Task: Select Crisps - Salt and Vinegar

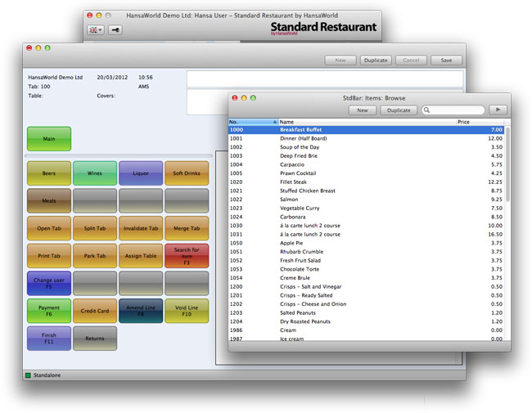Action: coord(367,286)
